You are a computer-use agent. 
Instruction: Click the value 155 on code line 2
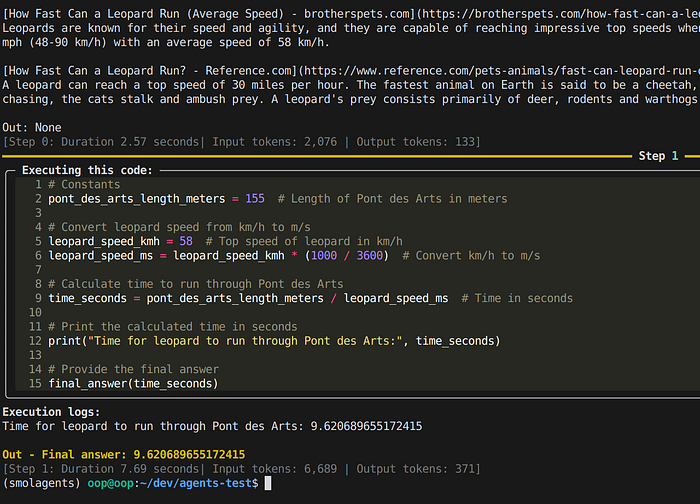pos(255,199)
